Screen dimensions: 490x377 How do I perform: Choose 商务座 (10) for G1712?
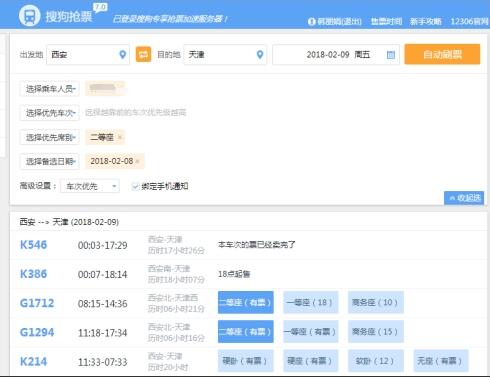coord(376,302)
